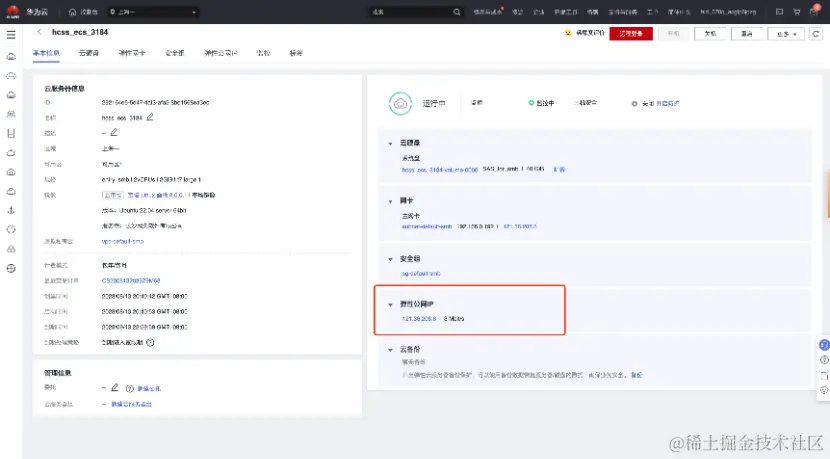Screen dimensions: 830x459
Task: Click the console text in the header
Action: pyautogui.click(x=88, y=12)
